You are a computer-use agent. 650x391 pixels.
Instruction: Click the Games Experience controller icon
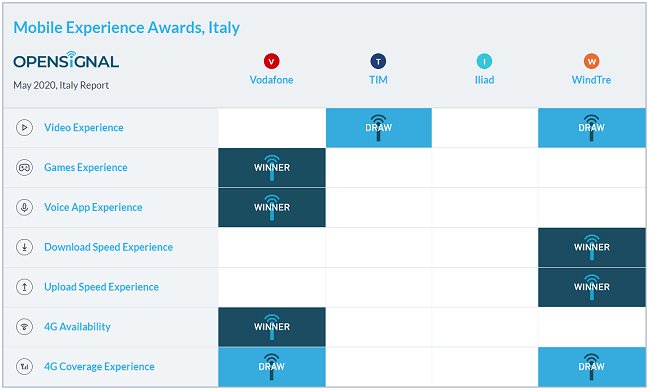click(x=24, y=168)
